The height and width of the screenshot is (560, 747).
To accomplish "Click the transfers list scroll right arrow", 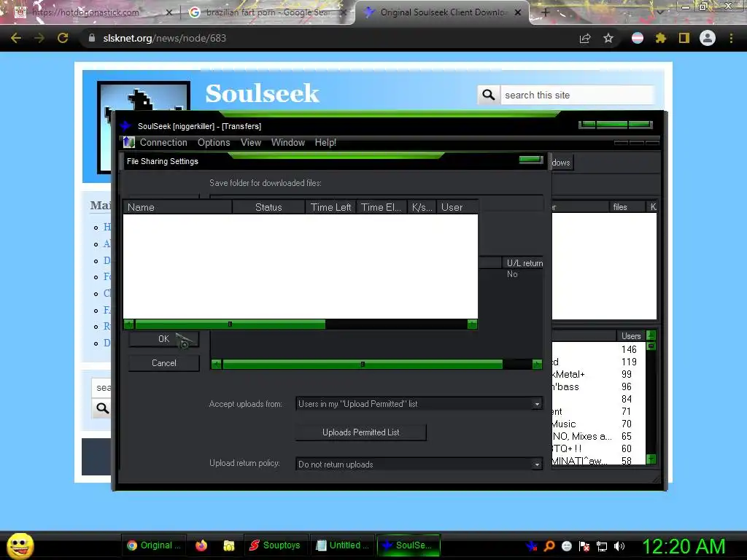I will [472, 324].
